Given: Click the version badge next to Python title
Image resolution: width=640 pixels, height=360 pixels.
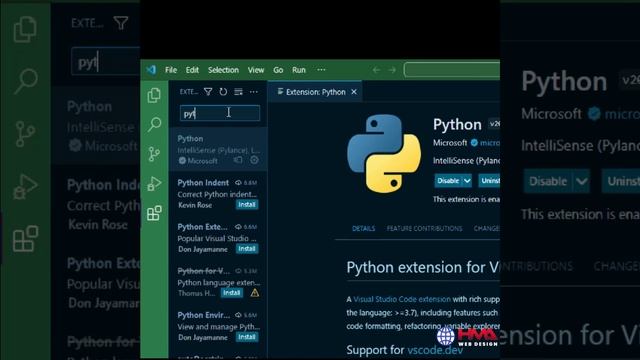Looking at the screenshot, I should [x=494, y=124].
